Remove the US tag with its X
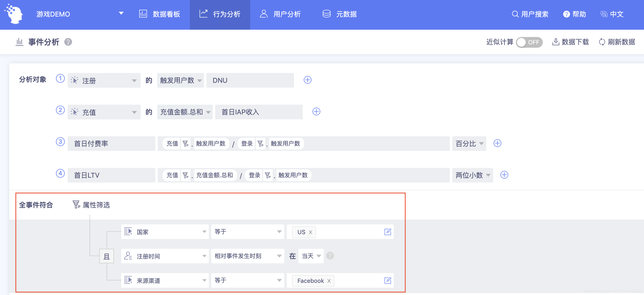This screenshot has width=644, height=295. coord(311,232)
